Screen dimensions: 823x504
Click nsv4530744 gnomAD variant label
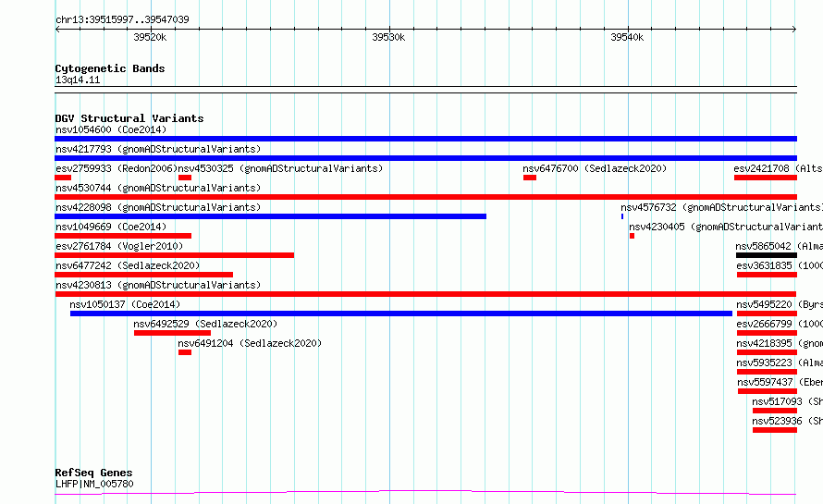(158, 188)
